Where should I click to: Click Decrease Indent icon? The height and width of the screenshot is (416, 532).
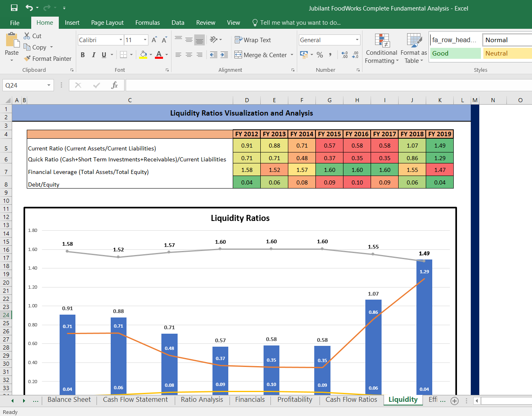point(214,55)
